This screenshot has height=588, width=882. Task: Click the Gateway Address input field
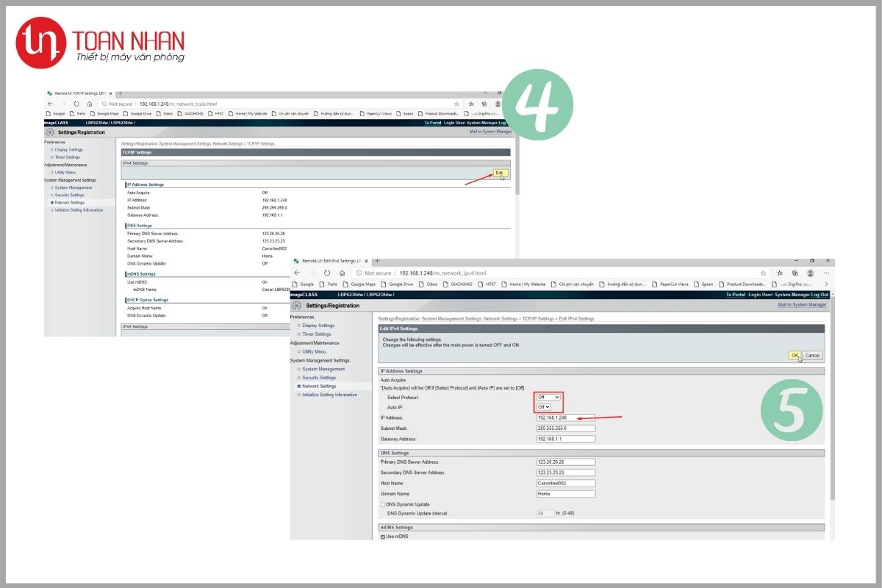566,439
